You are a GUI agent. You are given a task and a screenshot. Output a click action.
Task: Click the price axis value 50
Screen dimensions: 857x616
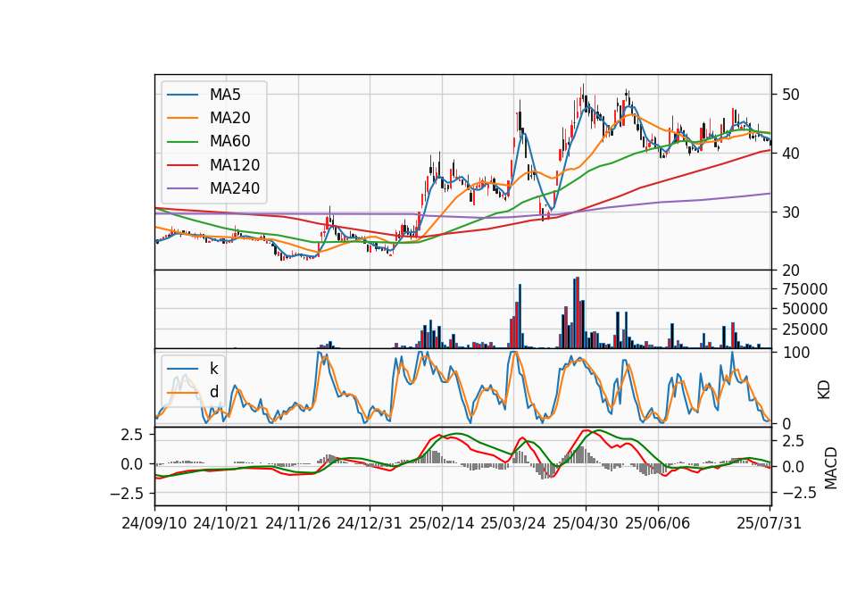tap(790, 95)
